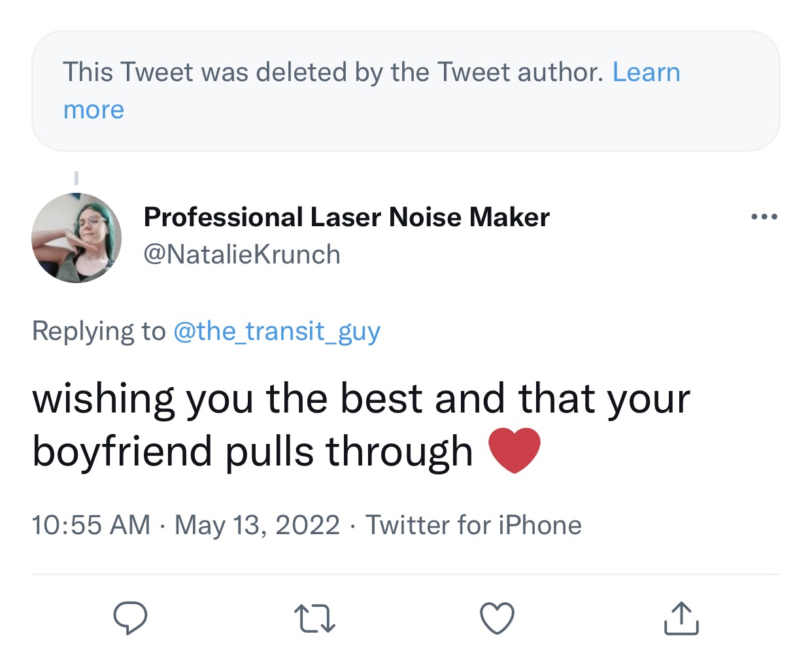Click the "Replying to" label
The width and height of the screenshot is (812, 661).
pos(99,331)
